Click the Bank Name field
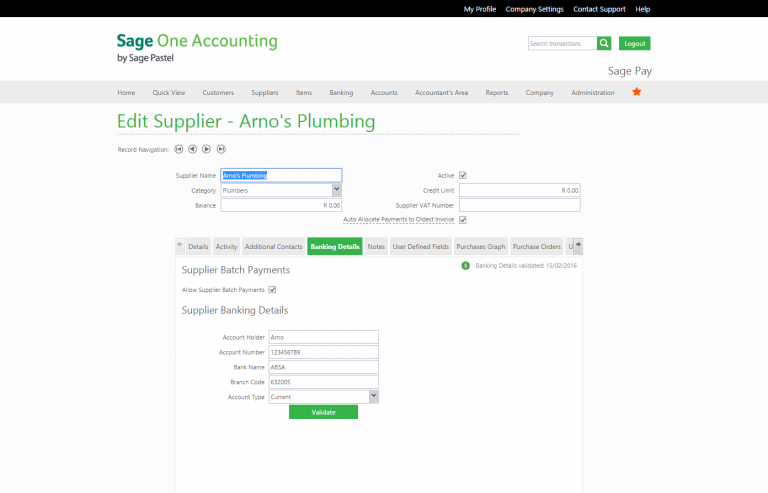768x493 pixels. click(323, 367)
